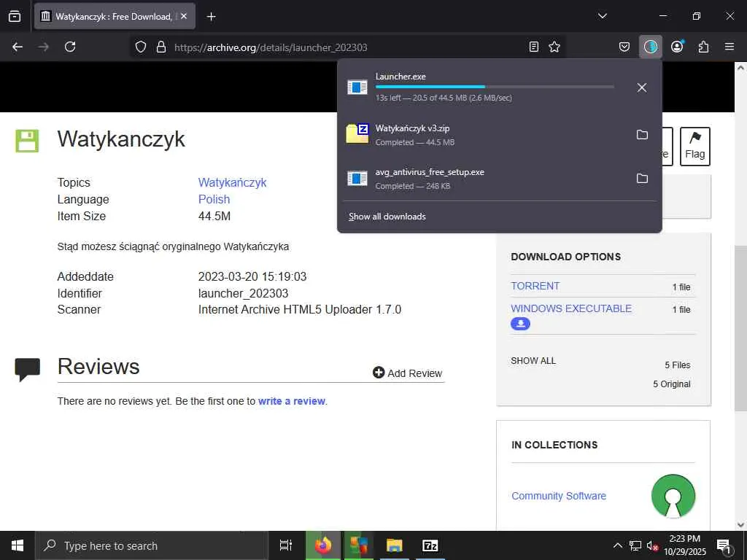
Task: Open the Community Software collection link
Action: click(559, 496)
